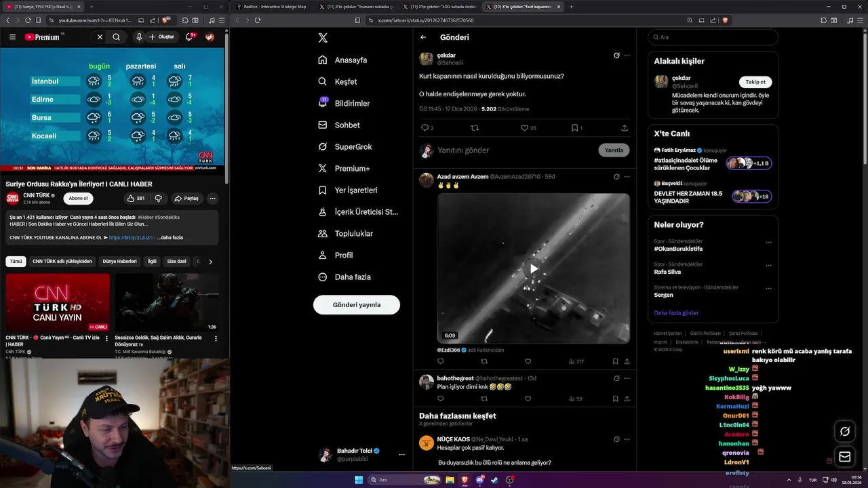Select 'CNN TÜRK adlı yükleyiciden' chip

[62, 261]
